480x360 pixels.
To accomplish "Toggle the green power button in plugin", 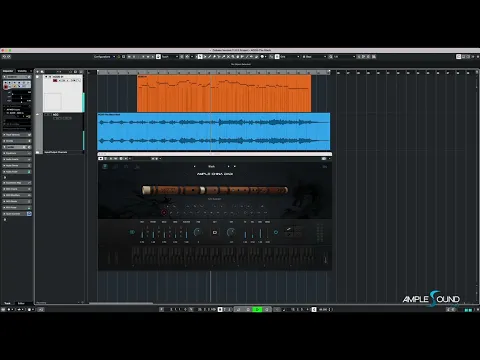I will [x=132, y=232].
